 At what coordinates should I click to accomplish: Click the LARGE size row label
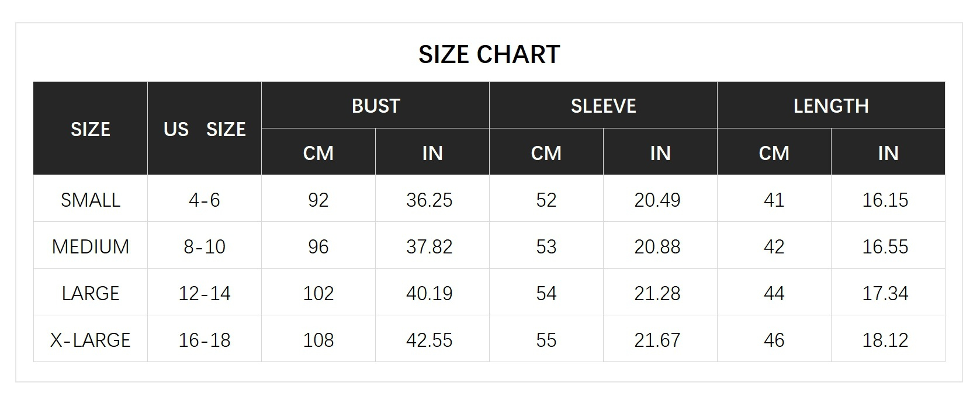[x=91, y=293]
